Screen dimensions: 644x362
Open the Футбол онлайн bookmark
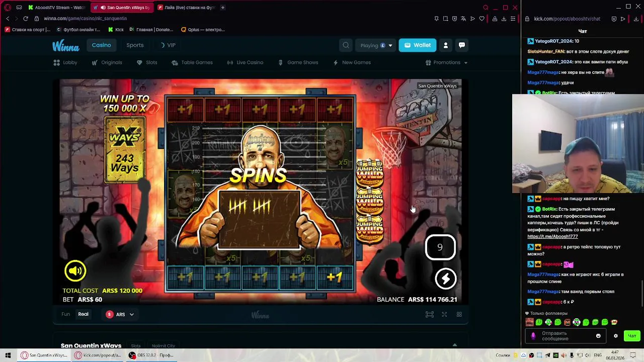pos(78,30)
